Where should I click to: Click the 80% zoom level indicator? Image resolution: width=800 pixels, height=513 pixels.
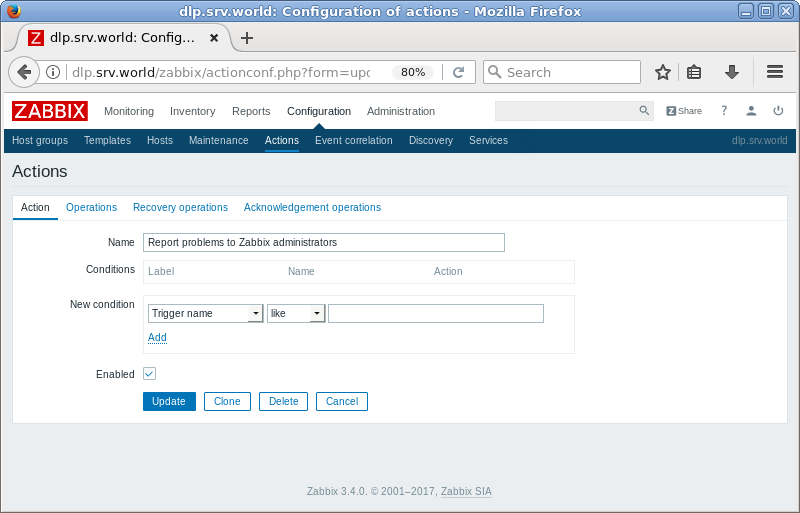click(x=413, y=72)
